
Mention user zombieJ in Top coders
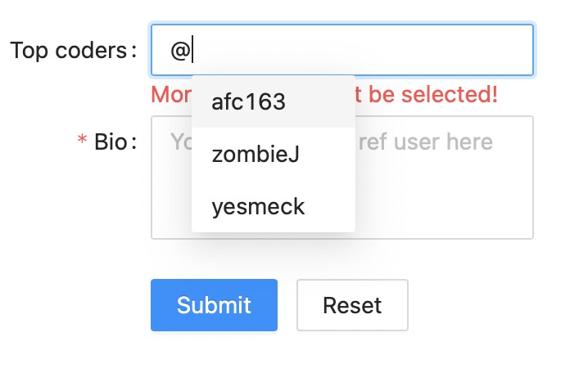[x=255, y=155]
